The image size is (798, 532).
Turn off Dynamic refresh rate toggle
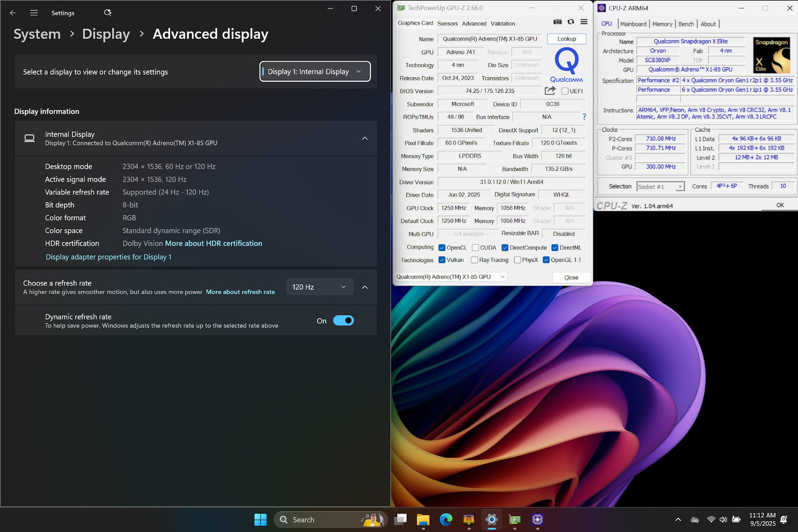(x=343, y=321)
